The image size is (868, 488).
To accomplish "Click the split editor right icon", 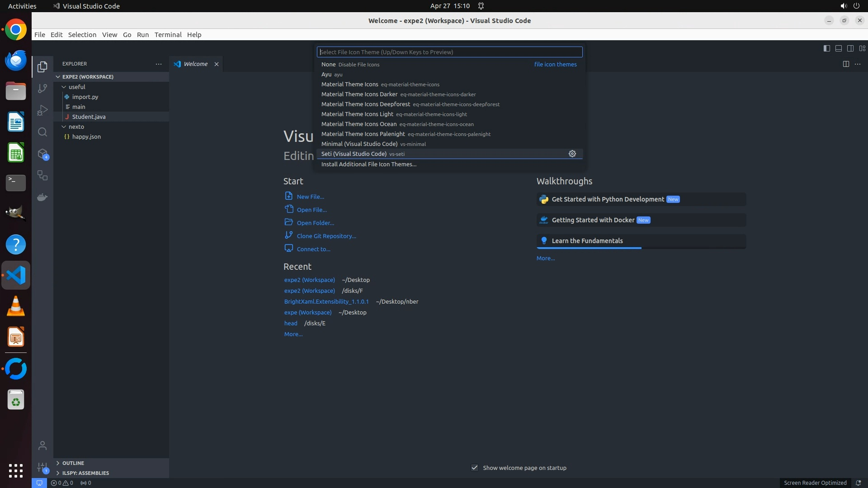I will 845,64.
